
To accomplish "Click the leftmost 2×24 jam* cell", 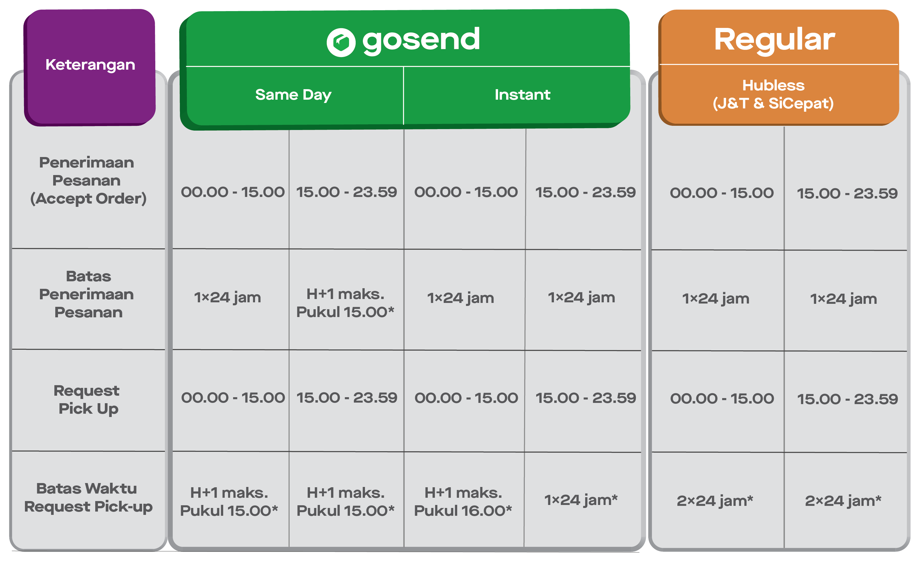I will (x=715, y=501).
